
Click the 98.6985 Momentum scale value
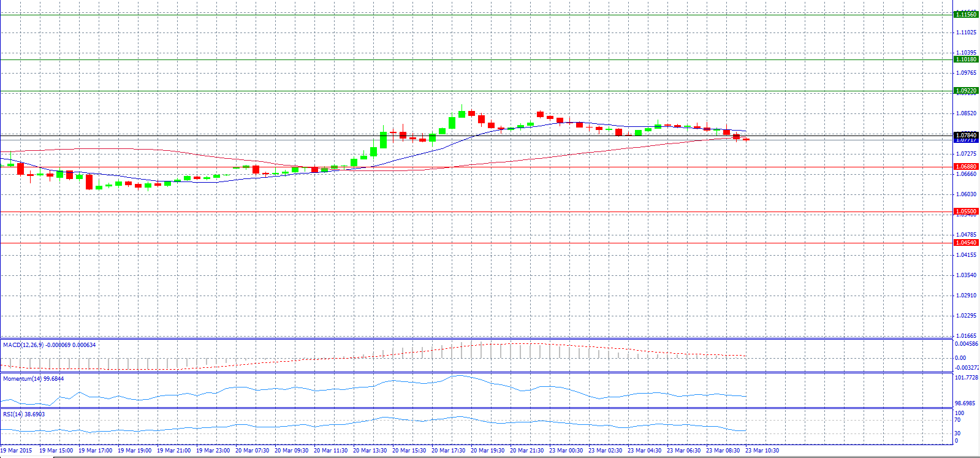[966, 403]
